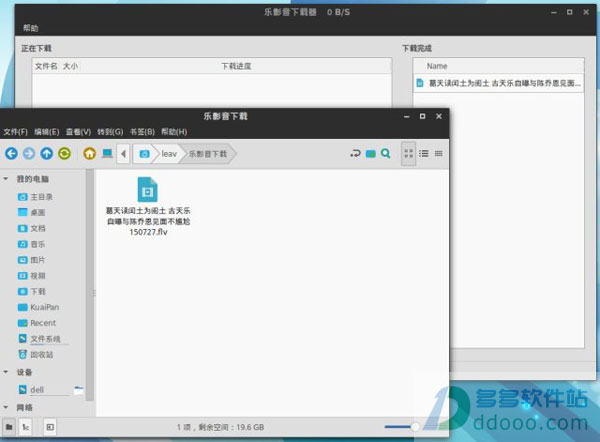This screenshot has height=442, width=600.
Task: Click the 150727.flv file name
Action: pyautogui.click(x=148, y=221)
